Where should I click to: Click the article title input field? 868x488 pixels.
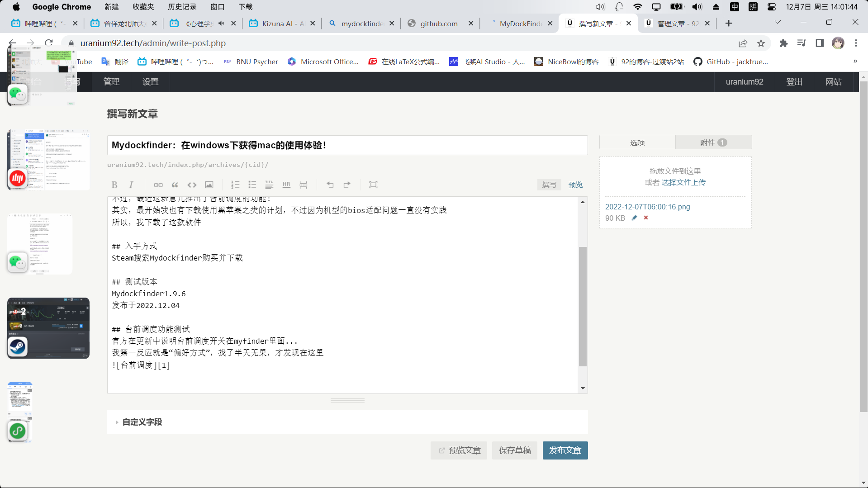pyautogui.click(x=347, y=145)
